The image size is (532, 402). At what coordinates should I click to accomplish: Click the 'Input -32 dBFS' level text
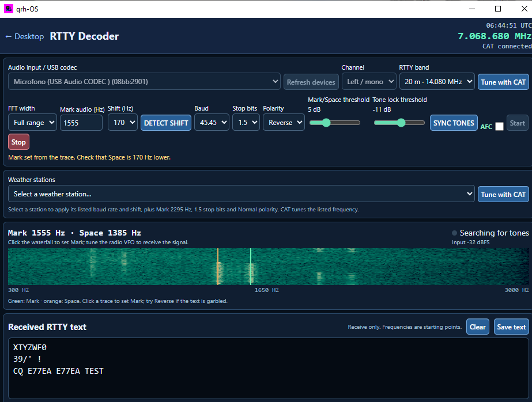point(470,242)
